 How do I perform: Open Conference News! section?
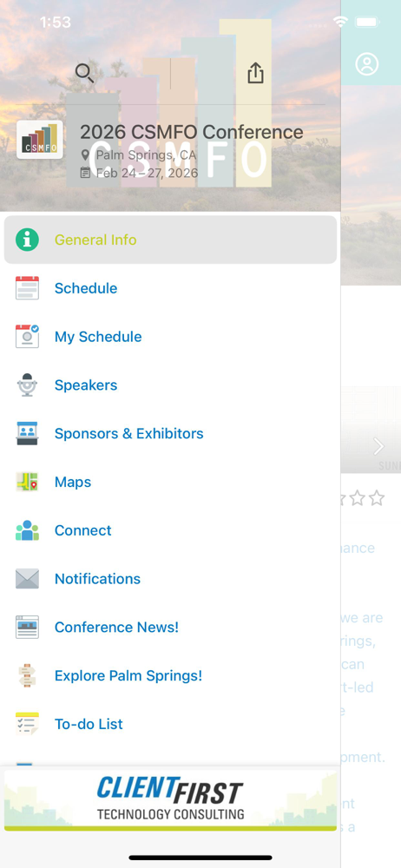point(171,628)
